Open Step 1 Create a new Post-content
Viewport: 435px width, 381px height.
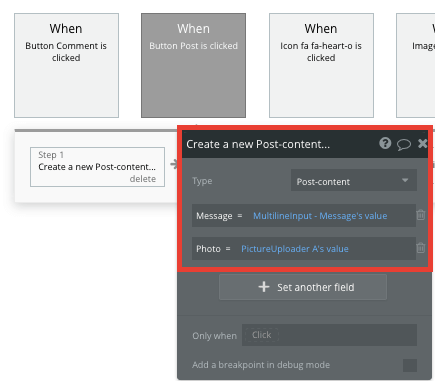click(x=97, y=167)
